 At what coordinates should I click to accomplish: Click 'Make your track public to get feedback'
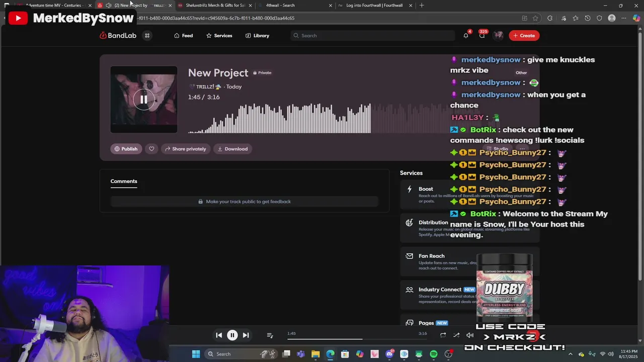(244, 202)
